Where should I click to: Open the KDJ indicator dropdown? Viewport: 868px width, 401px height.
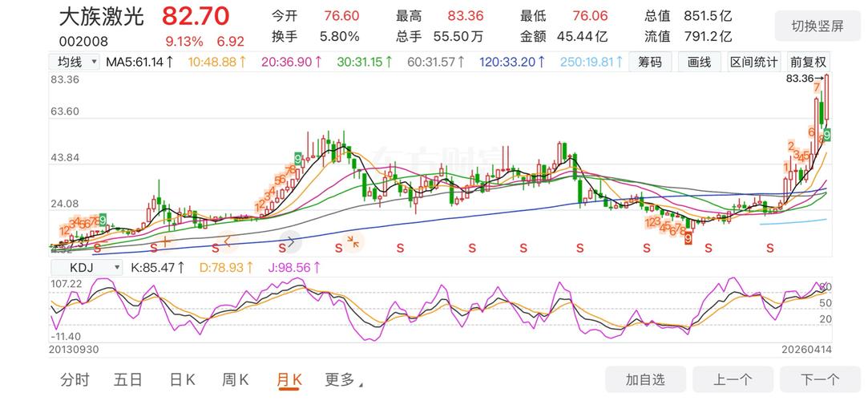pos(87,268)
